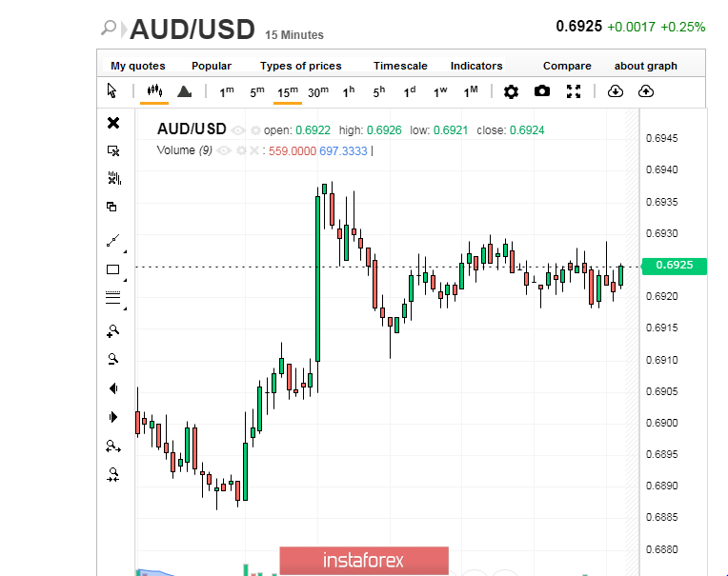Open the Timescale menu

tap(400, 66)
